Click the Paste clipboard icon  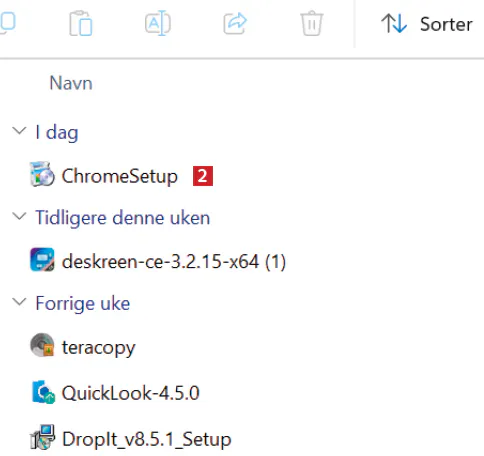(x=81, y=23)
